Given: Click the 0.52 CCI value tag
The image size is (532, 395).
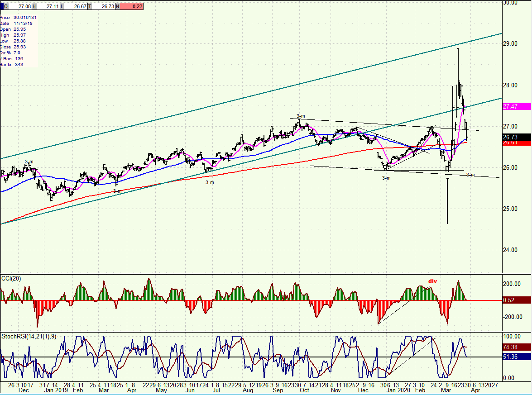Looking at the screenshot, I should (x=515, y=300).
